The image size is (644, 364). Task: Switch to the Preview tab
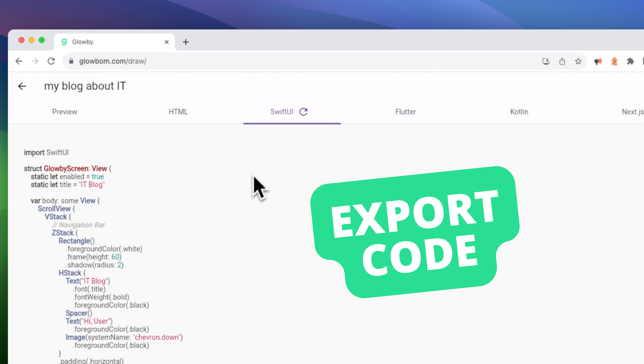(65, 112)
